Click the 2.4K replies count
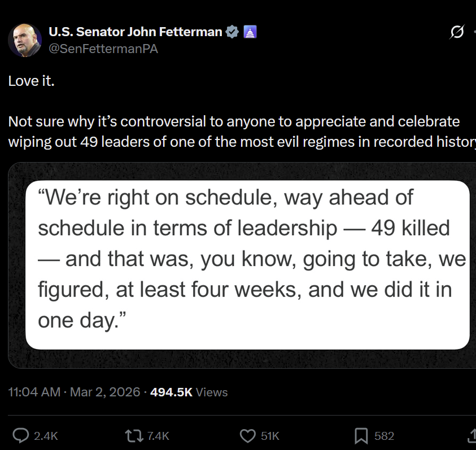 [x=46, y=436]
